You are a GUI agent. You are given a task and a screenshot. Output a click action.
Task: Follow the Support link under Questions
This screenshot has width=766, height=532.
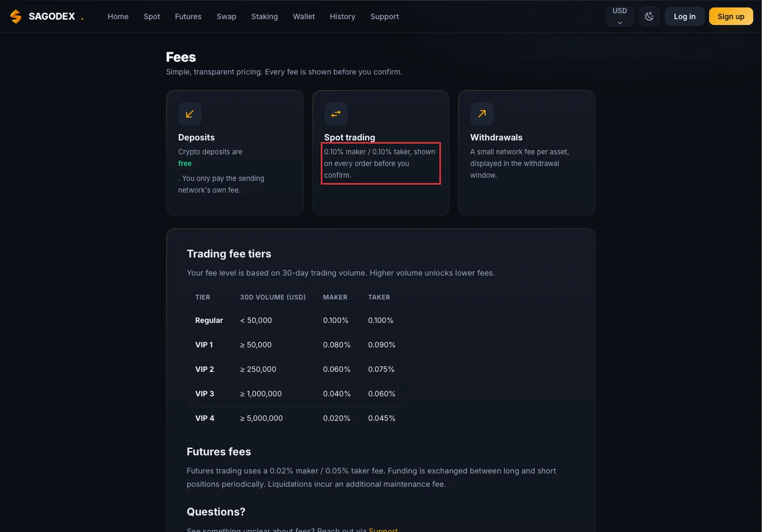click(383, 530)
